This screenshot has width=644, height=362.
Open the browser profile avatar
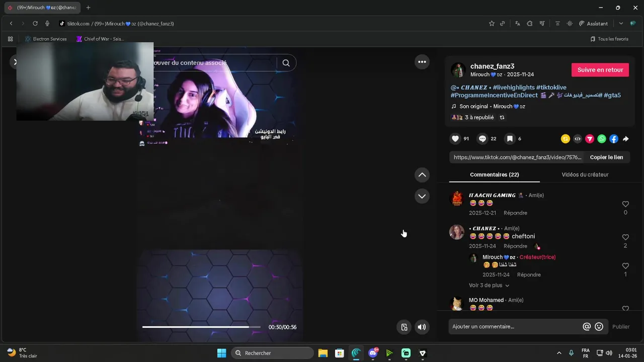[x=633, y=24]
